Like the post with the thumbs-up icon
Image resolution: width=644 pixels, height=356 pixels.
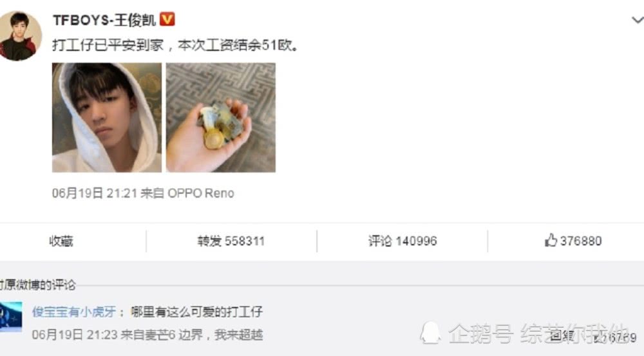[551, 240]
